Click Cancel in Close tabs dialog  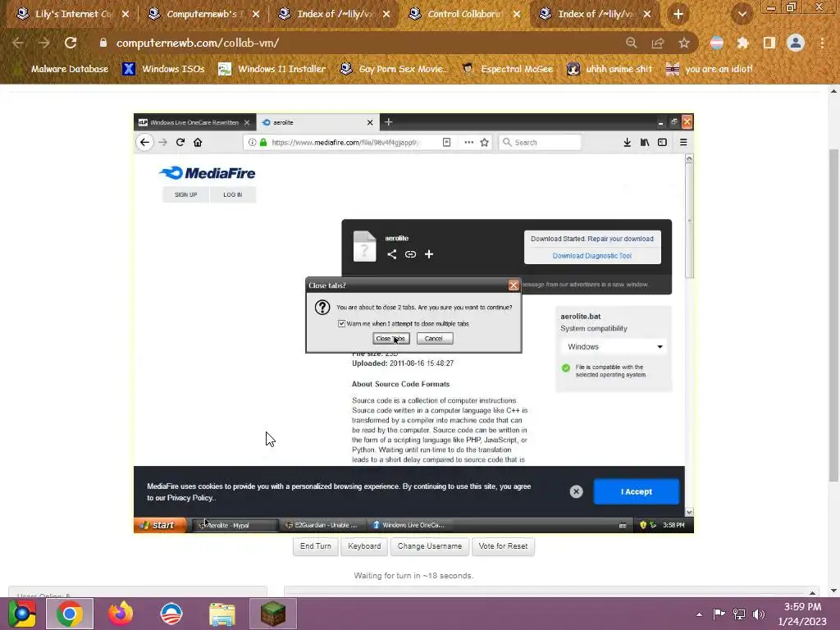435,339
